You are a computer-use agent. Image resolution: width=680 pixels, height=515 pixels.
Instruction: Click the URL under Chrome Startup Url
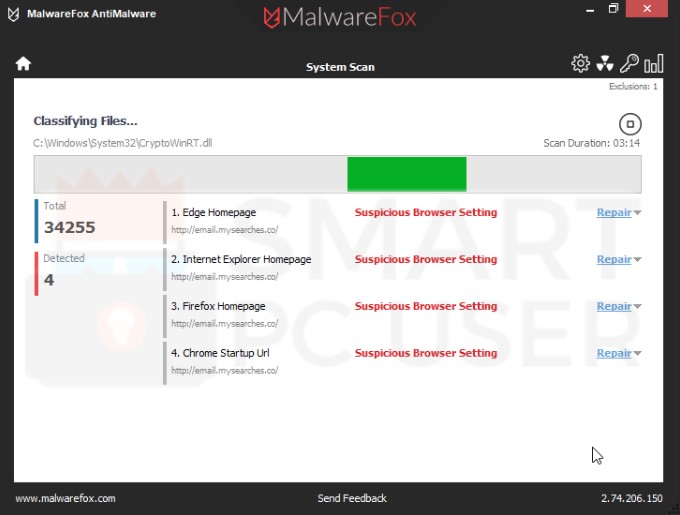tap(225, 371)
